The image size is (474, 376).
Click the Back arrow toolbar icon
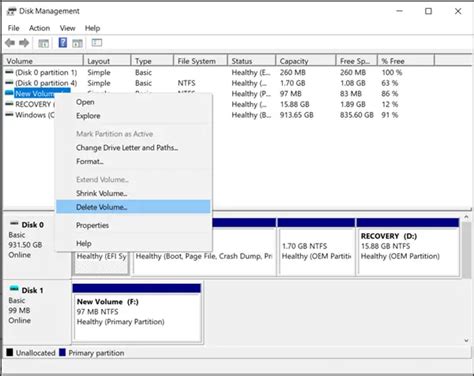pyautogui.click(x=10, y=43)
